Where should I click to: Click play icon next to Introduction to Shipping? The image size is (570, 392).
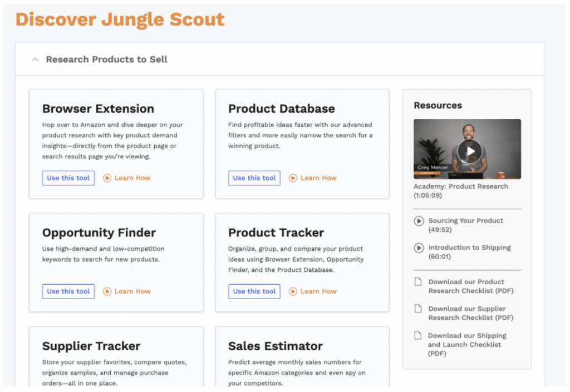click(x=419, y=248)
